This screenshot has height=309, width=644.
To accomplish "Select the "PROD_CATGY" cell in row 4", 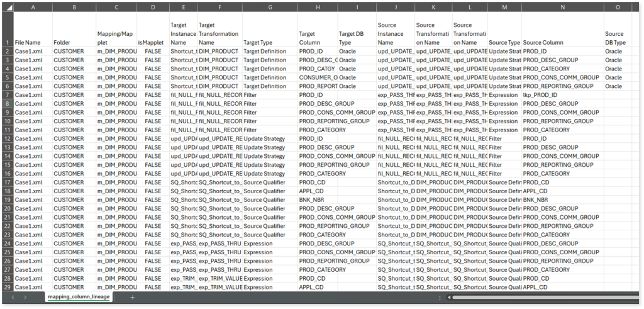I will tap(318, 69).
